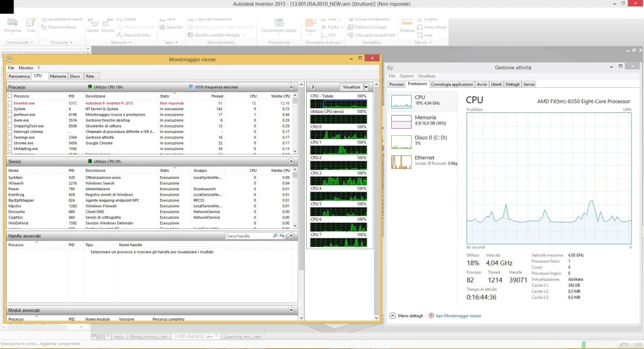644x349 pixels.
Task: Toggle the select-all Processo header checkbox
Action: [x=10, y=96]
